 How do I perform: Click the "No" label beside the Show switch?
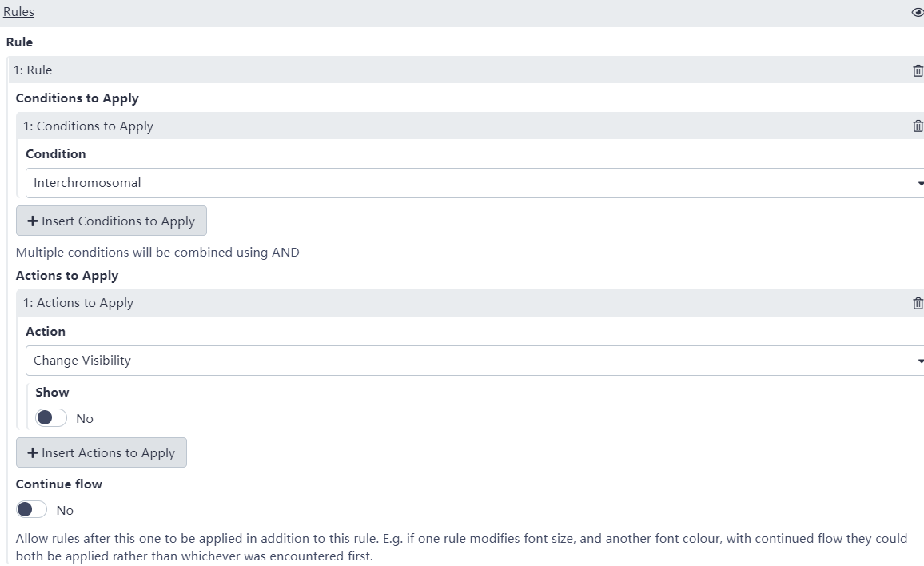click(x=85, y=419)
